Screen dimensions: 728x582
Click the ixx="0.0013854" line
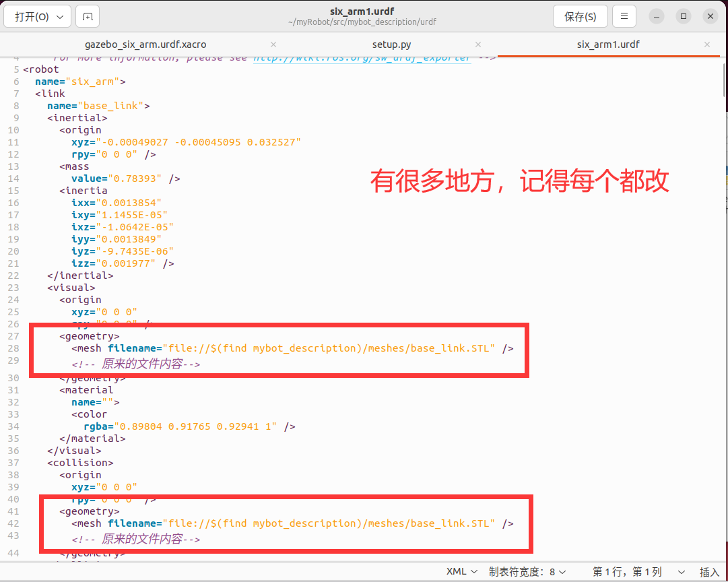point(117,203)
